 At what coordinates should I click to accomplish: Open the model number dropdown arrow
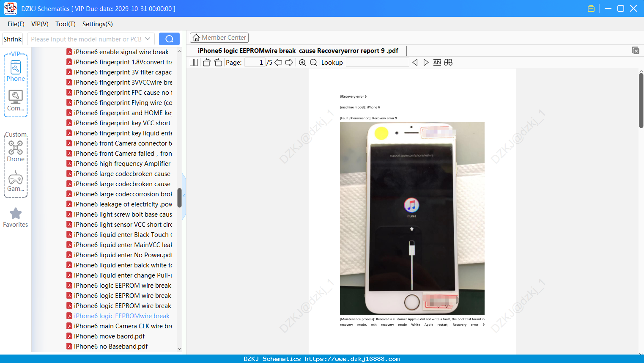(148, 39)
